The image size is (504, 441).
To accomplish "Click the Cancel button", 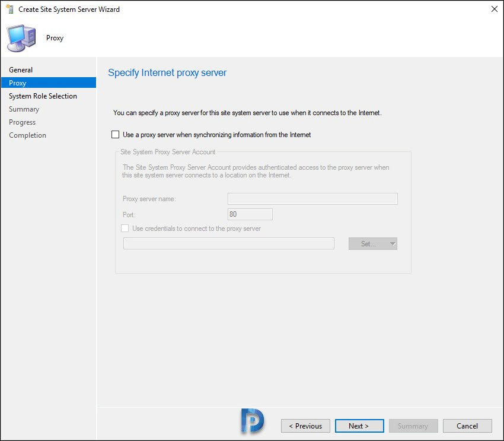I will 467,426.
